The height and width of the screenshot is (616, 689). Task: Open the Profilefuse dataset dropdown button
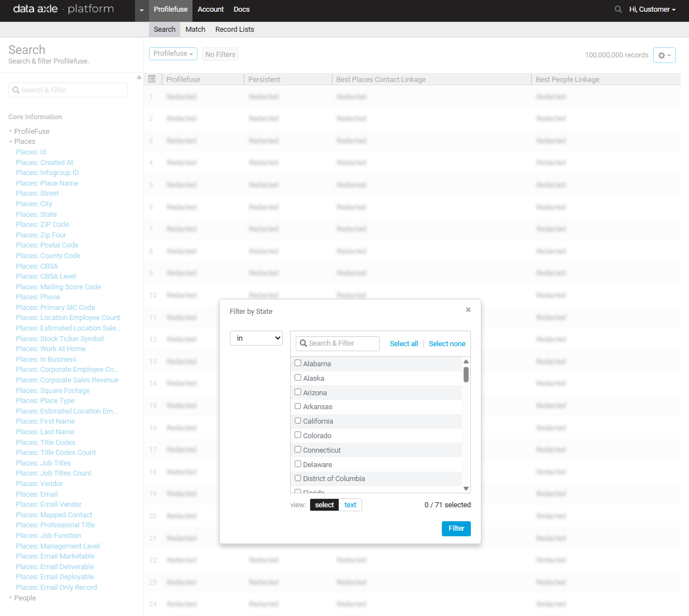(173, 54)
